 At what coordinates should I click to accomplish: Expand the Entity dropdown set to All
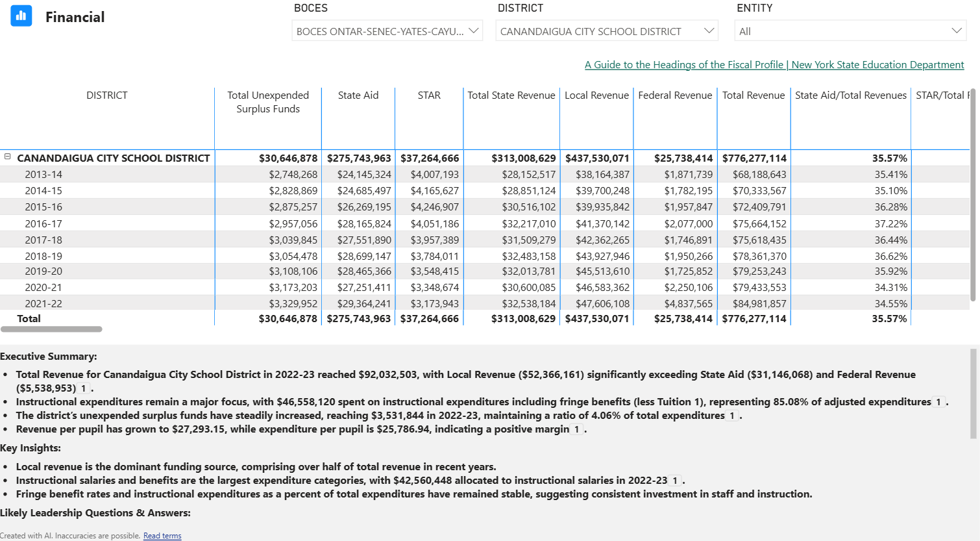850,31
